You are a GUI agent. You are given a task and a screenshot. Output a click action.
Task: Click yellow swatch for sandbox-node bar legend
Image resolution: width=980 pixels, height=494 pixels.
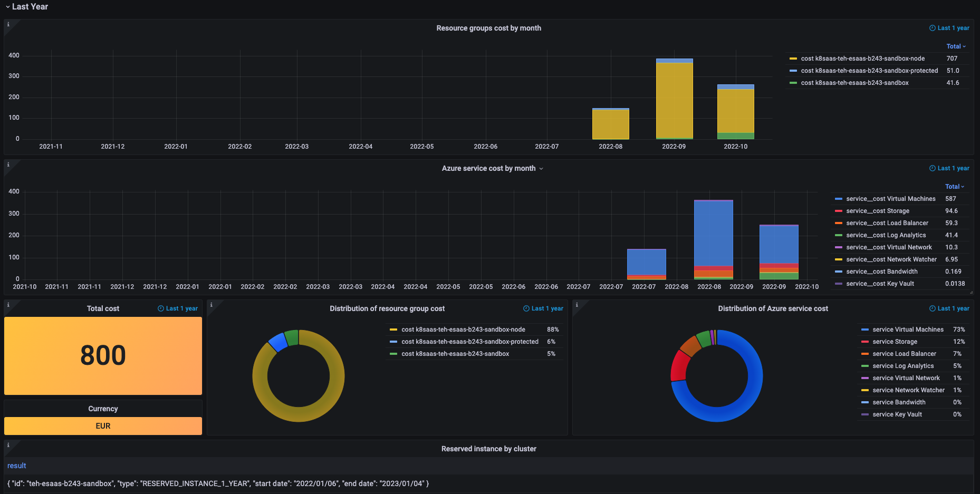(793, 59)
